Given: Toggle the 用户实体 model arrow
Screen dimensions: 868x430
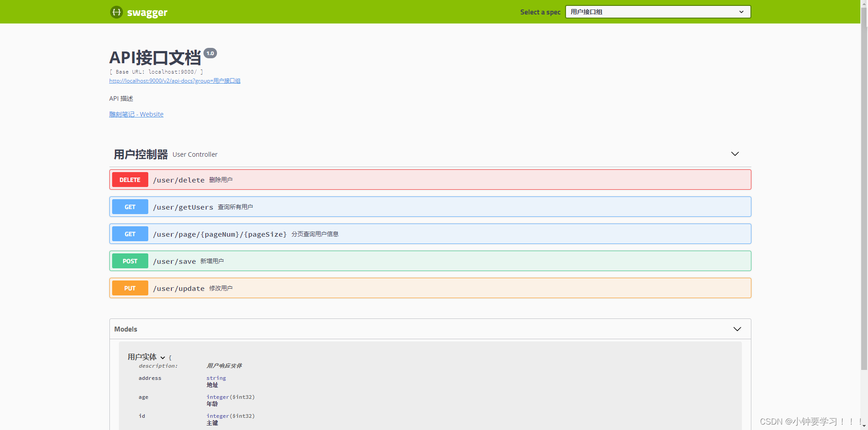Looking at the screenshot, I should [x=163, y=358].
